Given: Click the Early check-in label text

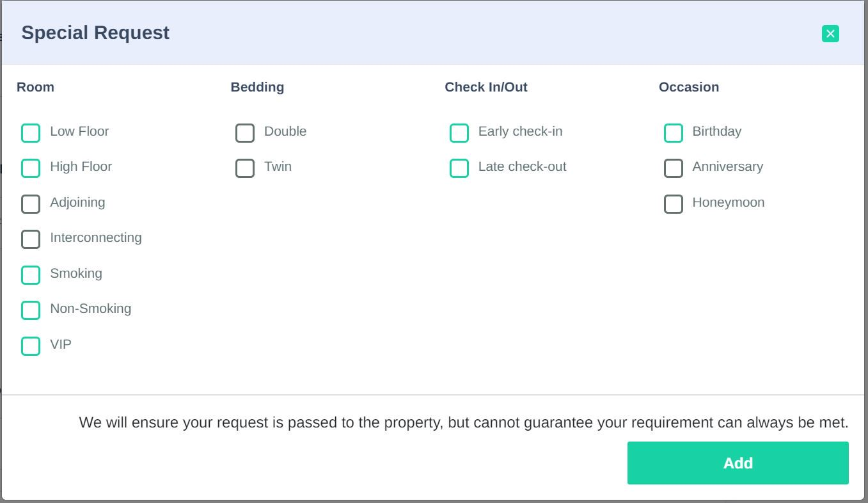Looking at the screenshot, I should point(520,131).
